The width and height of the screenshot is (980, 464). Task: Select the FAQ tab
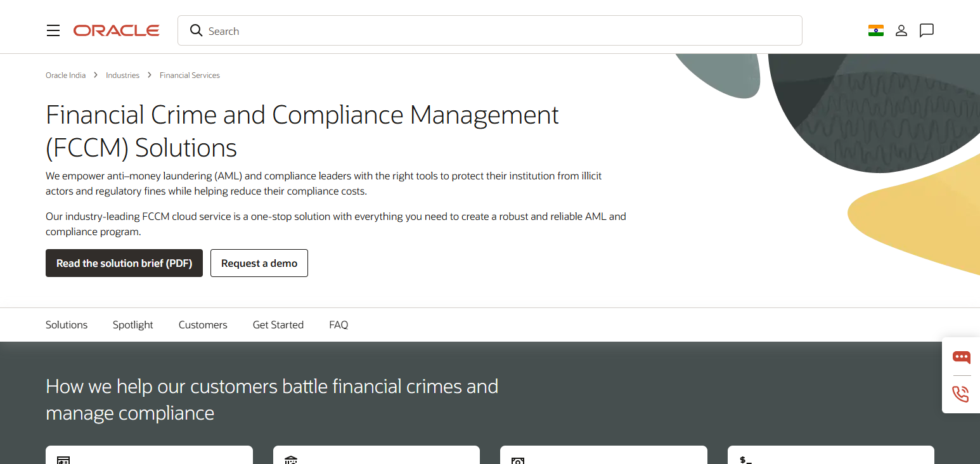tap(338, 325)
